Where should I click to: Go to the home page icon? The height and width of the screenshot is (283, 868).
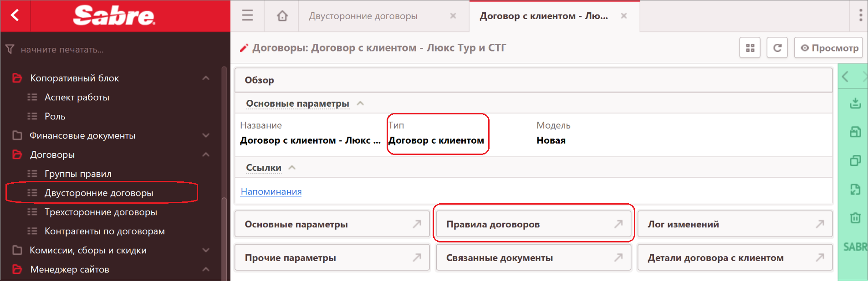pyautogui.click(x=282, y=16)
